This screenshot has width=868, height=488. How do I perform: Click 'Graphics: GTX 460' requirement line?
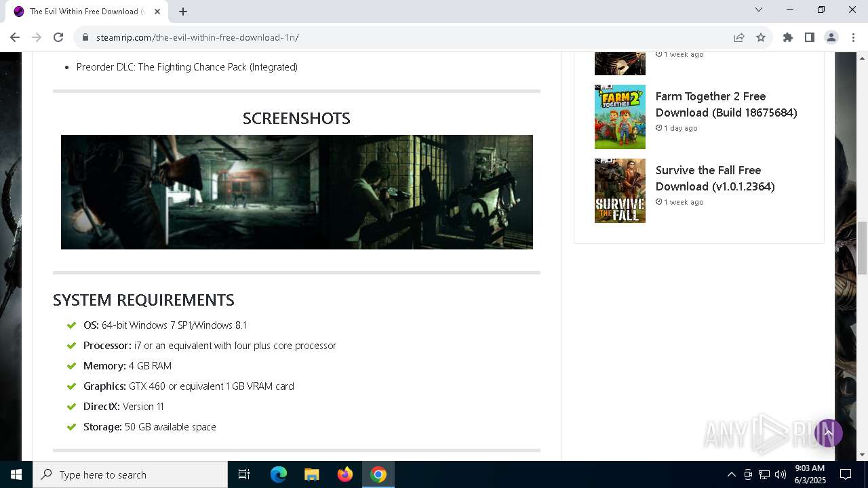coord(189,386)
